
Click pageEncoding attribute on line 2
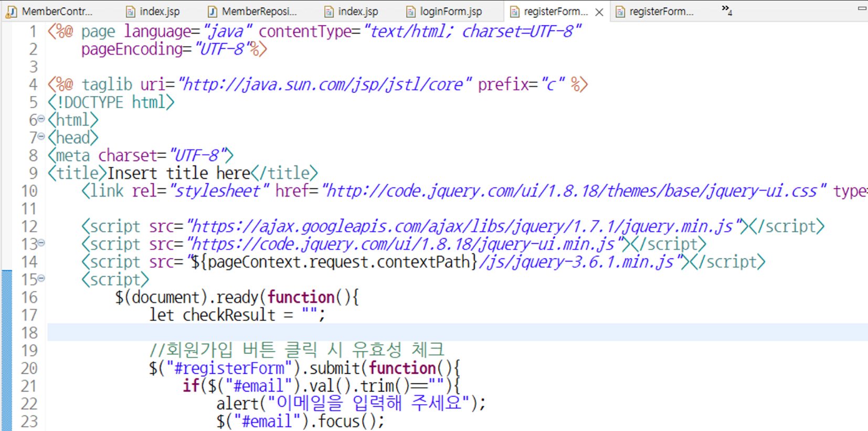(131, 49)
